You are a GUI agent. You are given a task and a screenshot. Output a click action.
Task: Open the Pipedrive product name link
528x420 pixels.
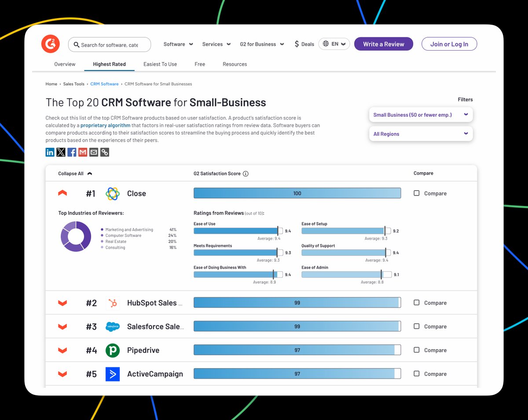tap(143, 350)
